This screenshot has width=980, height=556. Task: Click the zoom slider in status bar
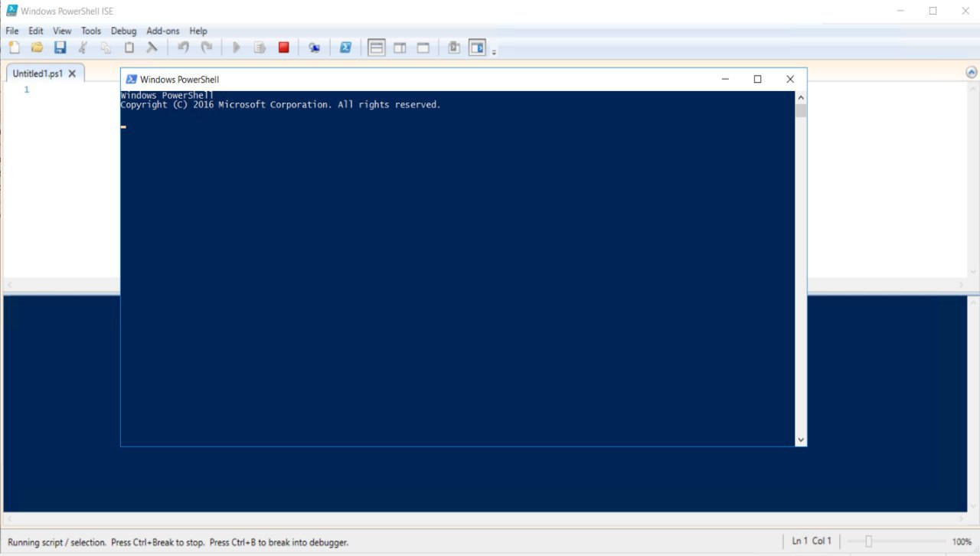point(868,541)
